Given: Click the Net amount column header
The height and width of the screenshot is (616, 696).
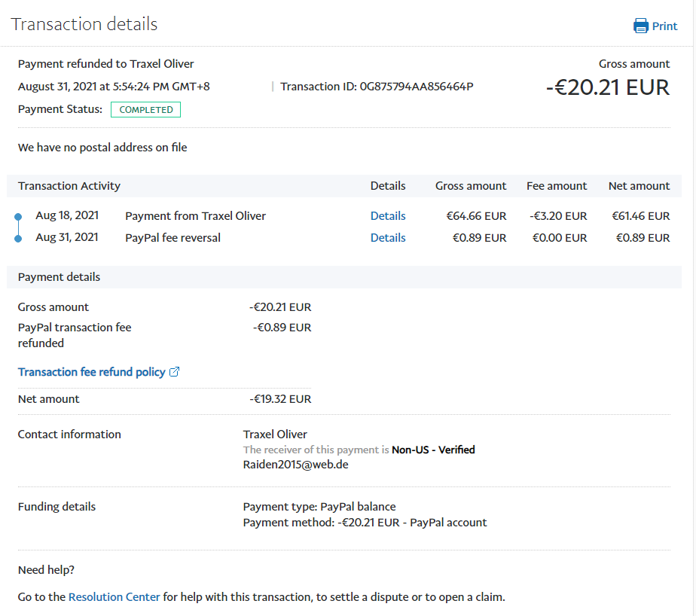Looking at the screenshot, I should (x=639, y=186).
